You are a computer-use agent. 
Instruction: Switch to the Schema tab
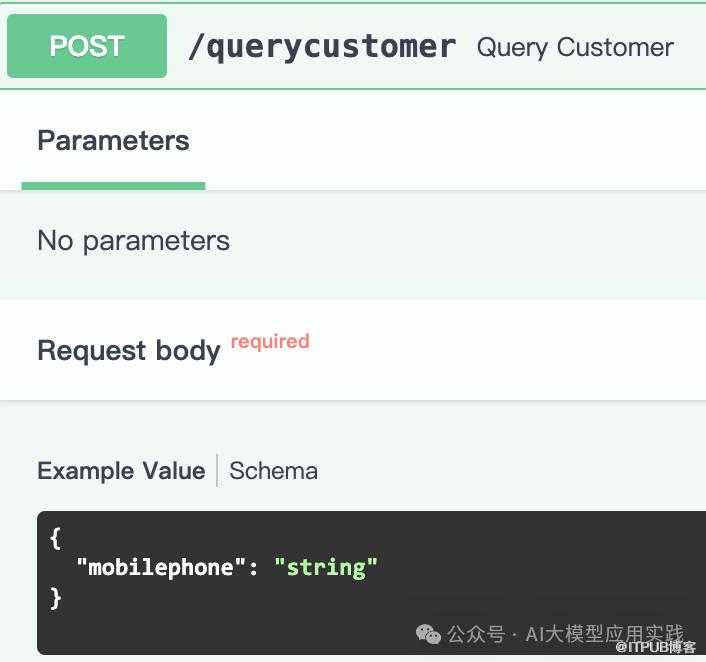point(273,471)
